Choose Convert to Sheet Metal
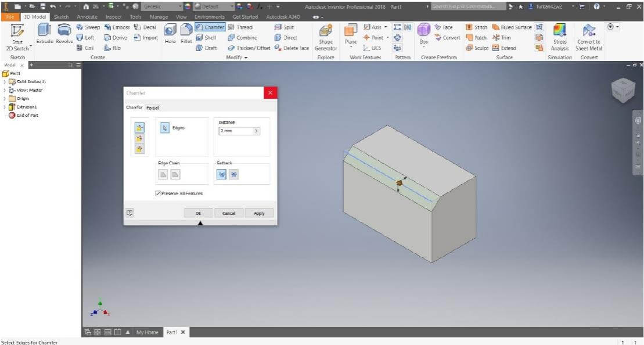Screen dimensions: 644x345 [589, 36]
